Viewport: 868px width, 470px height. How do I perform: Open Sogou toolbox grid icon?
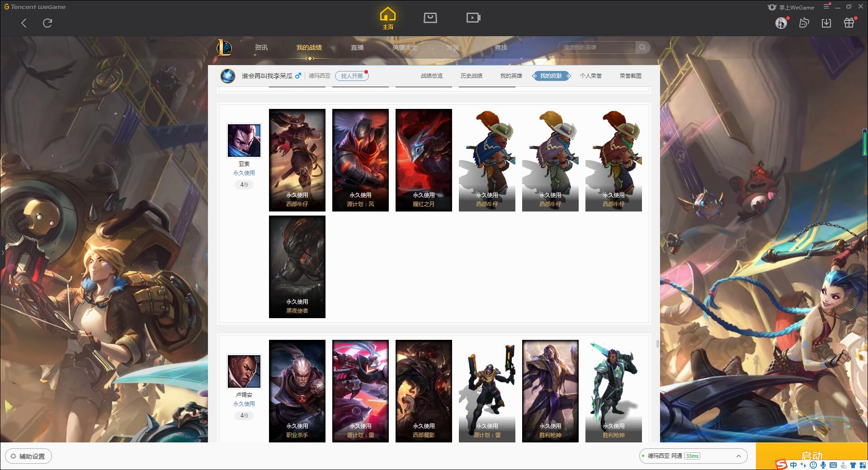[x=863, y=465]
